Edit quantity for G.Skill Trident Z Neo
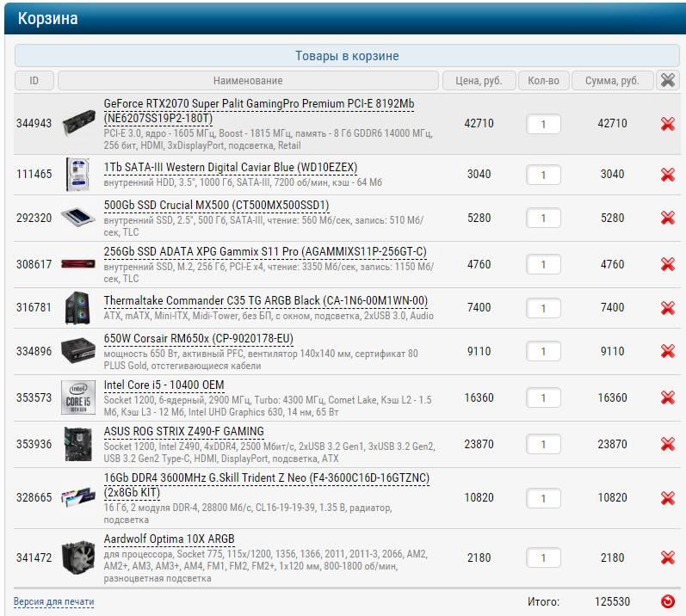 (543, 498)
